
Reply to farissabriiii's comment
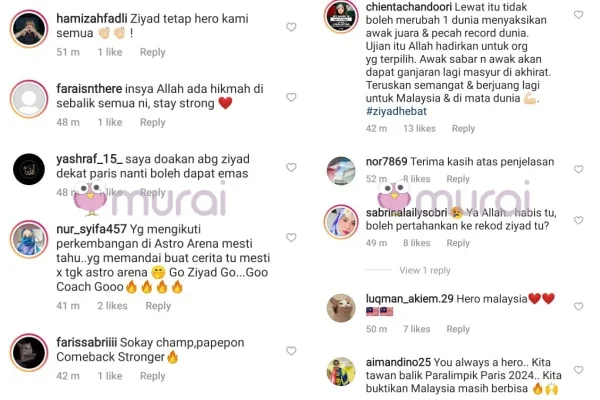click(x=152, y=376)
